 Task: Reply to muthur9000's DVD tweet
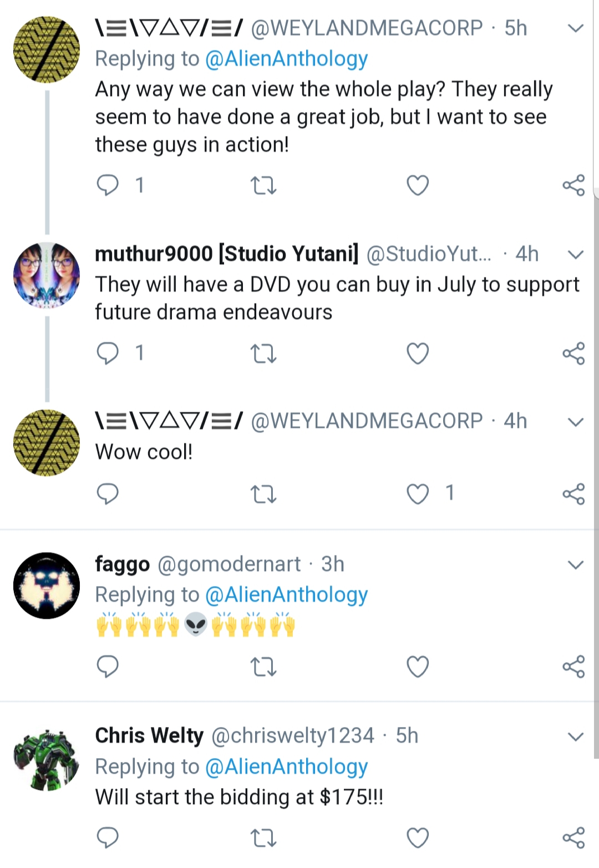pos(108,353)
